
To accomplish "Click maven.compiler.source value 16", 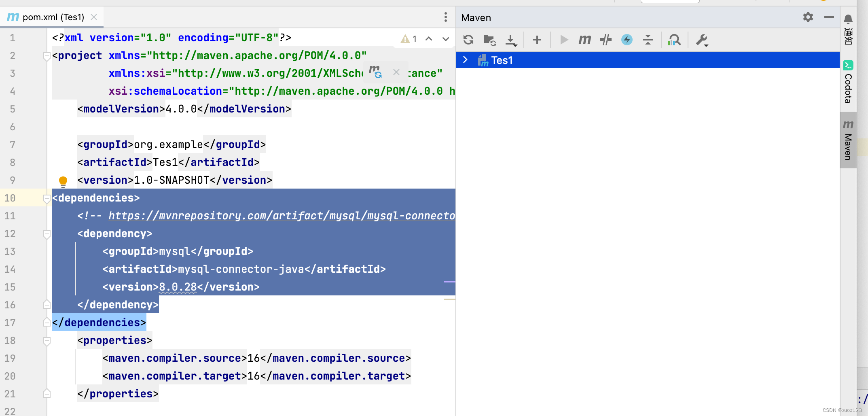I will click(x=254, y=358).
